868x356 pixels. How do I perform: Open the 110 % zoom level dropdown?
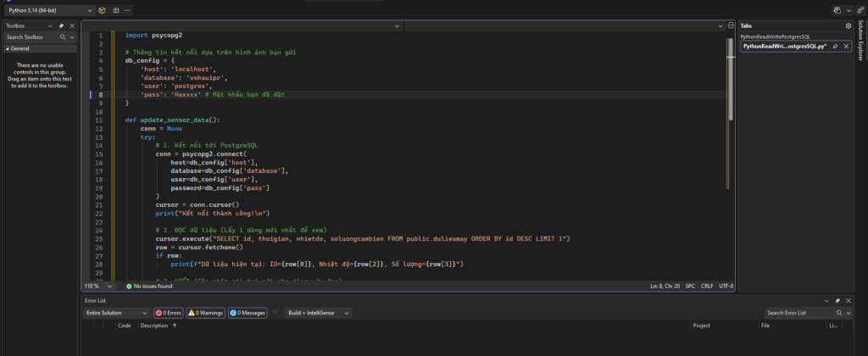coord(98,286)
